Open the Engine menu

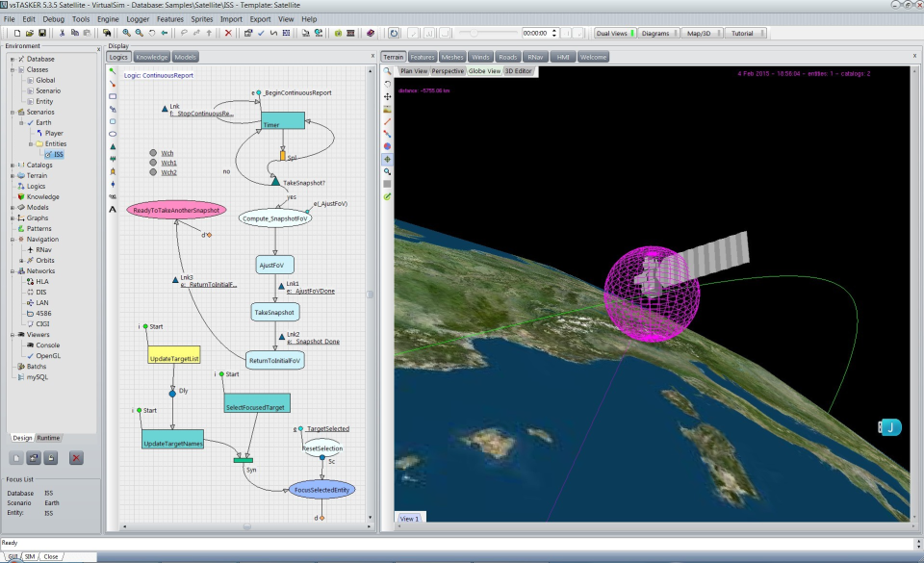[108, 19]
